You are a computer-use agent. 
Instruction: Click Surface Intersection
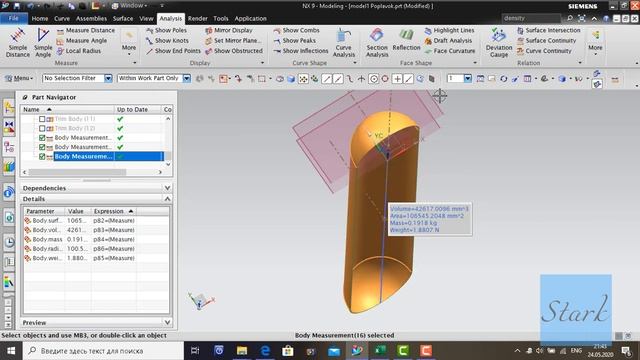(549, 31)
